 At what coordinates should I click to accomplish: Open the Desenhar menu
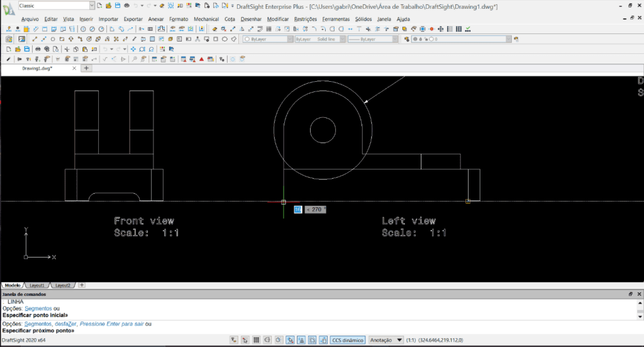pos(251,19)
